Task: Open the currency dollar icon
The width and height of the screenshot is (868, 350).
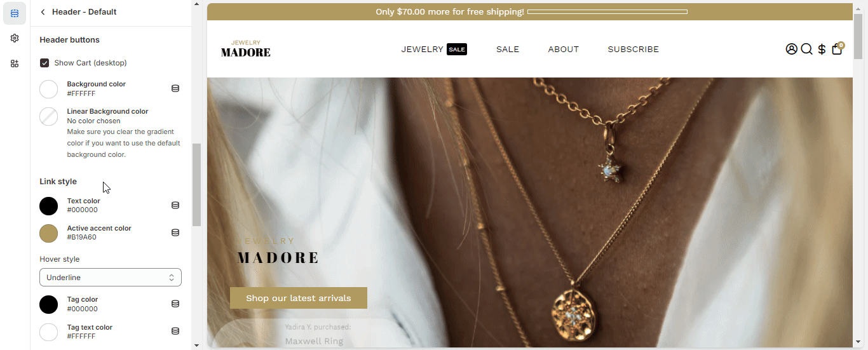Action: (x=822, y=49)
